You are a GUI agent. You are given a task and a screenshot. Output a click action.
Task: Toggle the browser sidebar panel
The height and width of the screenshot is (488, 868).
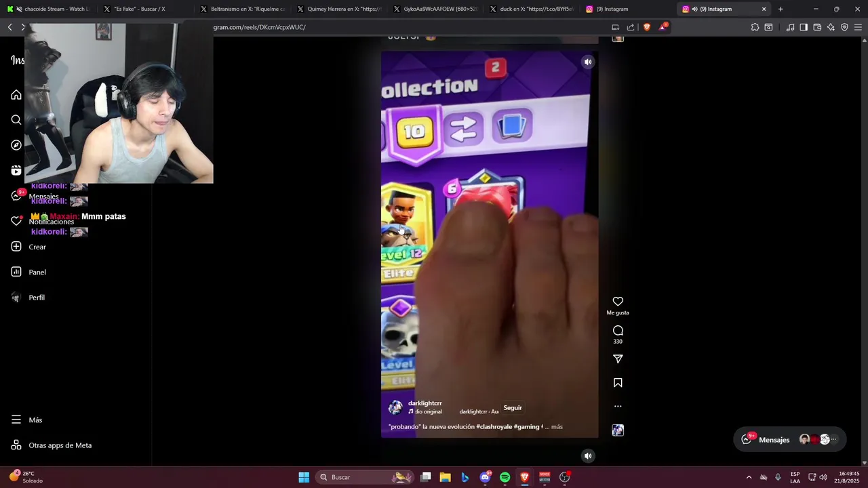[804, 27]
